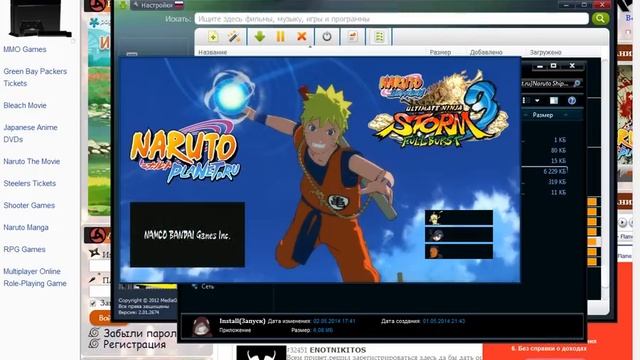The image size is (640, 360).
Task: Open the Naruto The Movie link
Action: coord(32,162)
